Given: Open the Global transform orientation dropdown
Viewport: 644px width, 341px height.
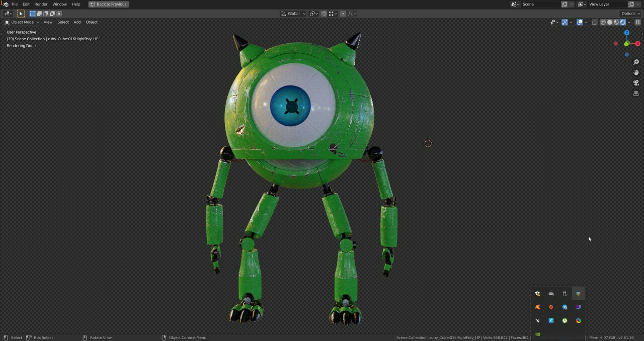Looking at the screenshot, I should (293, 14).
